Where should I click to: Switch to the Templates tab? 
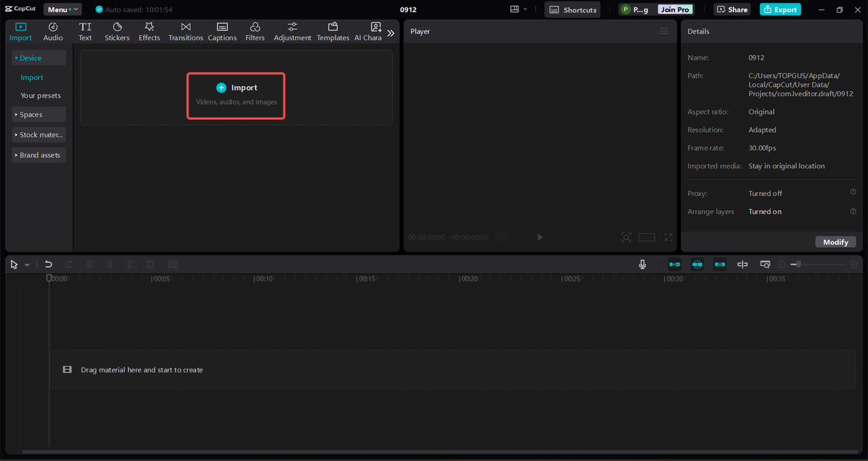pos(333,31)
